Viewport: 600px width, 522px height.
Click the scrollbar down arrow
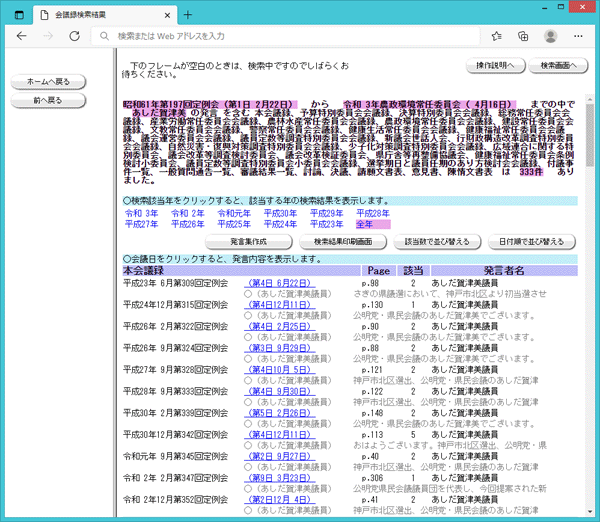point(590,512)
